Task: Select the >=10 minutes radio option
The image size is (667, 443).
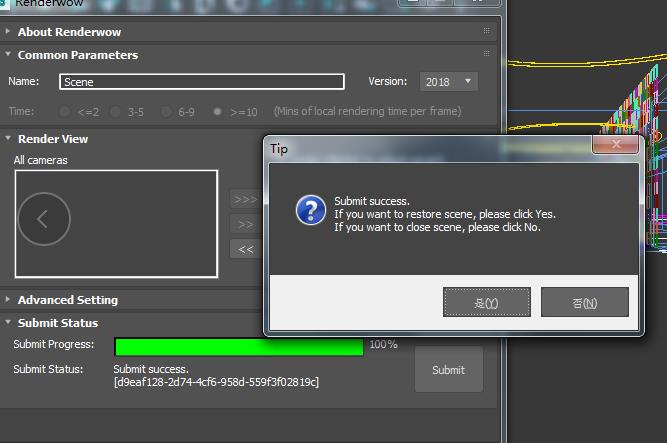Action: 217,111
